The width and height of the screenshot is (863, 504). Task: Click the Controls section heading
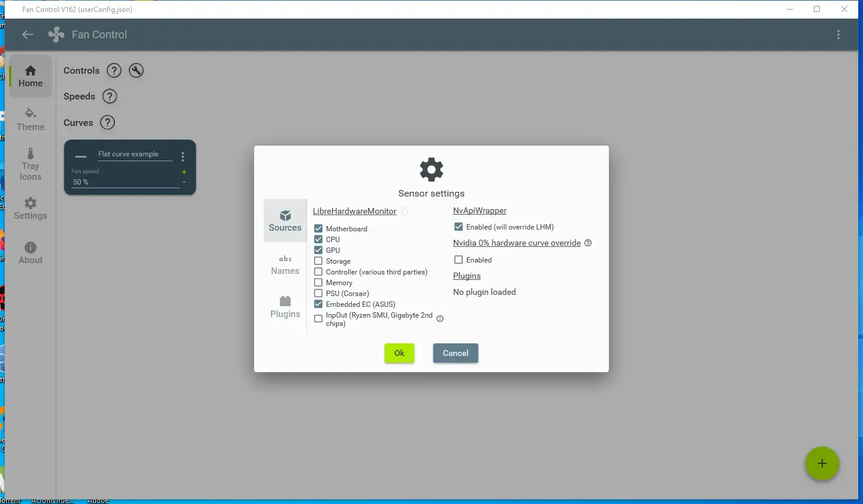(82, 71)
